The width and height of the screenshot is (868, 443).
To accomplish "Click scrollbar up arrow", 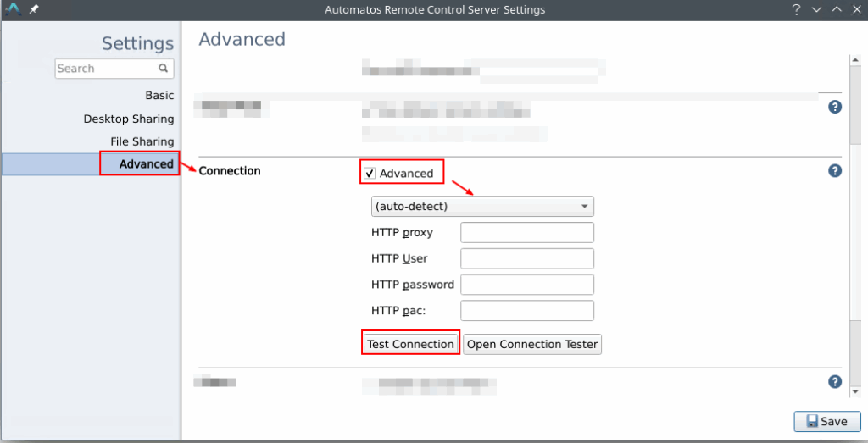I will (x=854, y=60).
